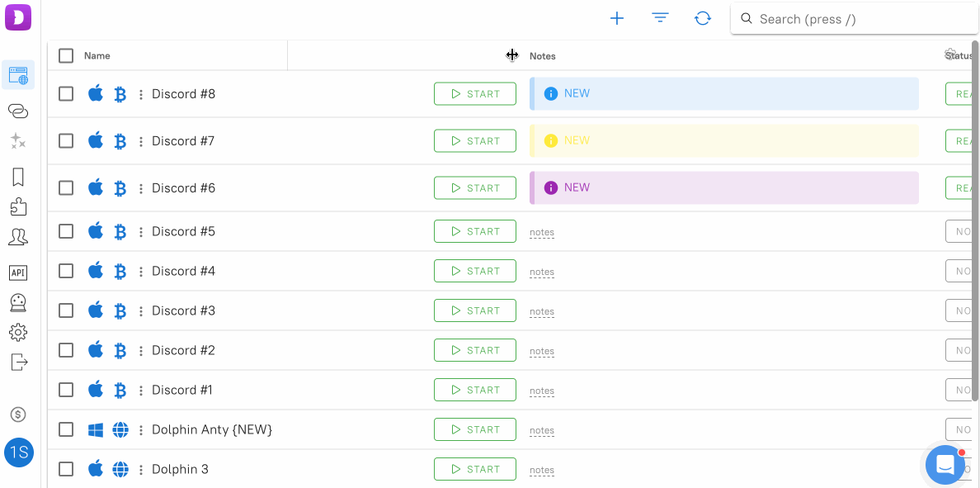Open the three-dot menu for Discord #3
Image resolution: width=980 pixels, height=488 pixels.
141,311
